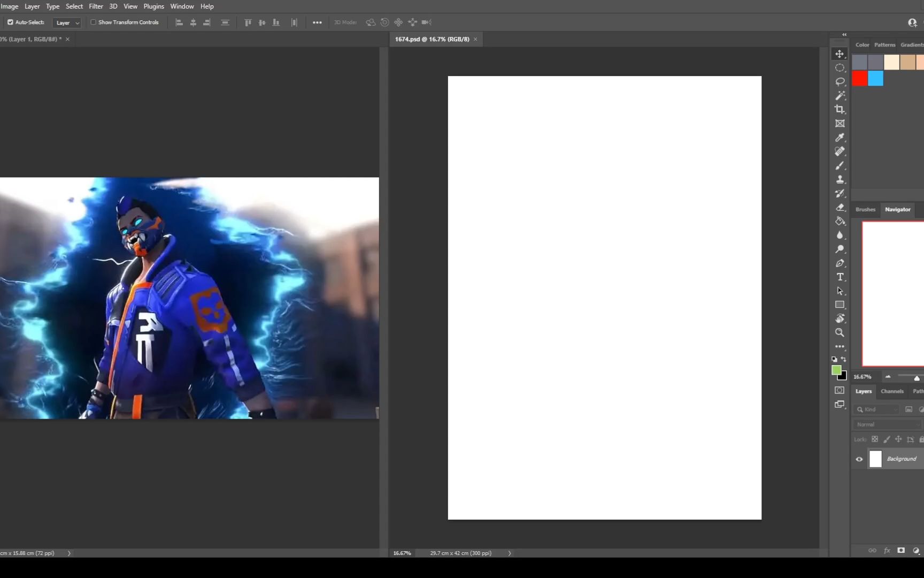This screenshot has width=924, height=578.
Task: Select the Move tool
Action: coord(840,54)
